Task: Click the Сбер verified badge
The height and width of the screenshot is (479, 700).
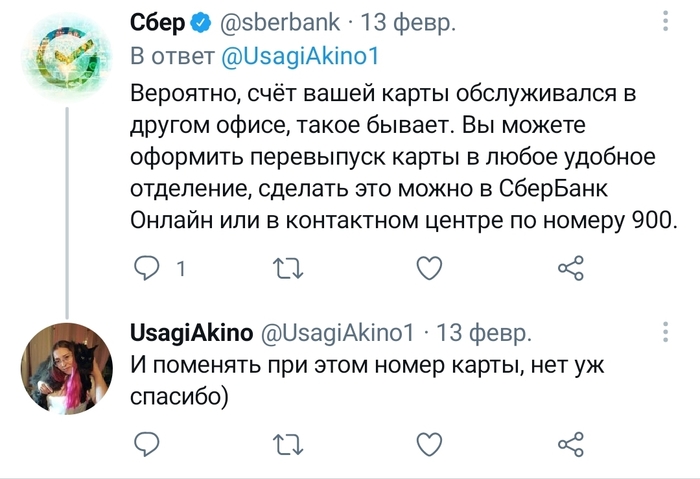Action: (x=199, y=22)
